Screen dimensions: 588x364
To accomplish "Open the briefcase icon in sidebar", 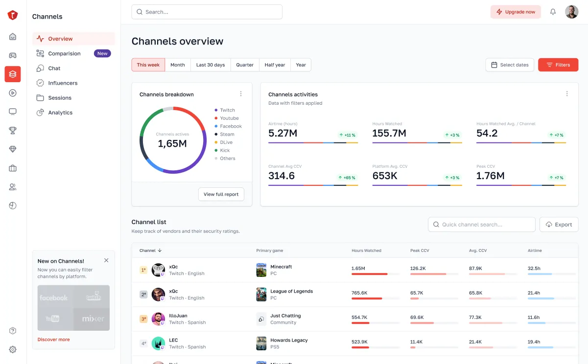I will pyautogui.click(x=13, y=168).
